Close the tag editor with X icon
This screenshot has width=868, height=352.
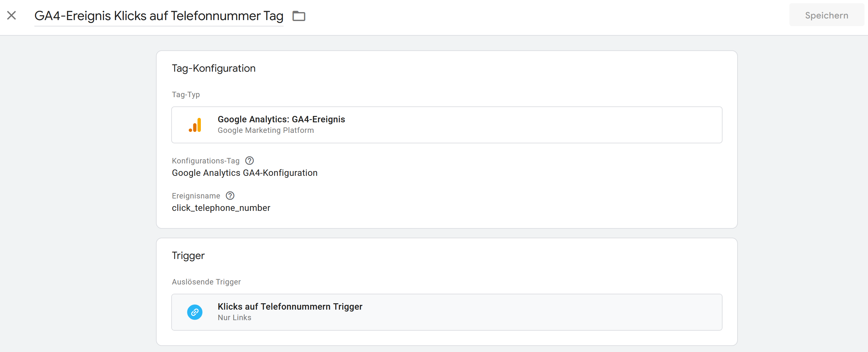tap(11, 16)
